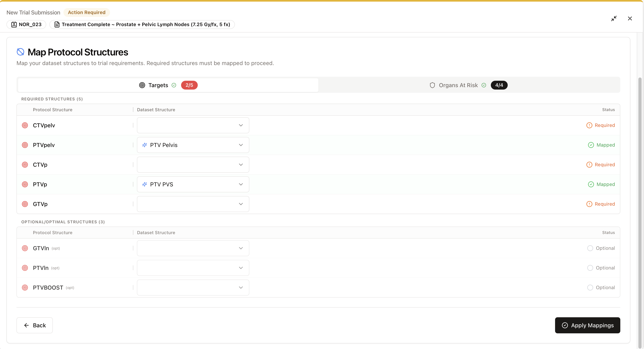Open the GTVln optional structure dropdown

pyautogui.click(x=193, y=248)
